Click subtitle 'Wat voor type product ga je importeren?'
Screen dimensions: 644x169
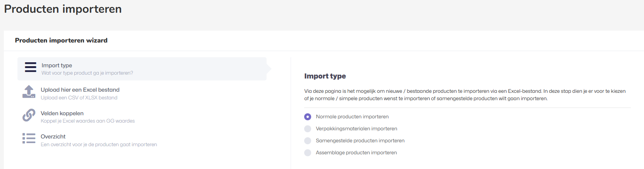coord(87,73)
